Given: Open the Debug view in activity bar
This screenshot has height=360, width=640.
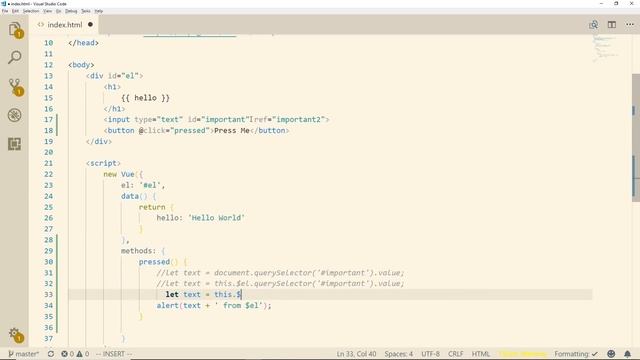Looking at the screenshot, I should [x=15, y=115].
